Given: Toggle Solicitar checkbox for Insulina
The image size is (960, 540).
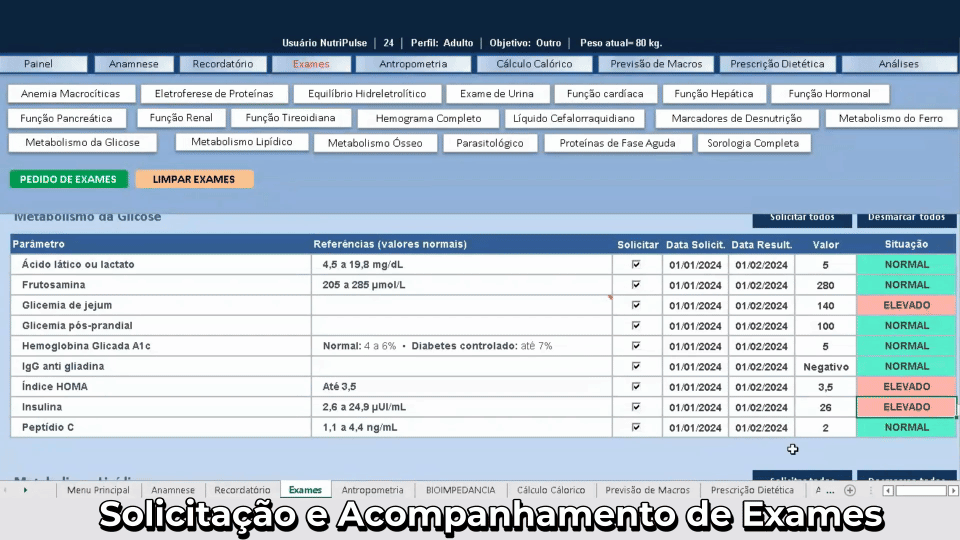Looking at the screenshot, I should pyautogui.click(x=636, y=407).
